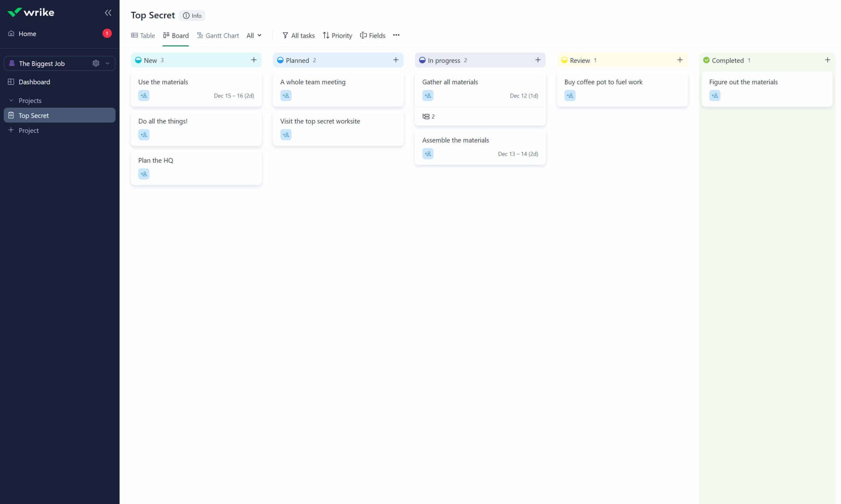Switch to the Table view tab
Screen dimensions: 841x504
pyautogui.click(x=143, y=35)
